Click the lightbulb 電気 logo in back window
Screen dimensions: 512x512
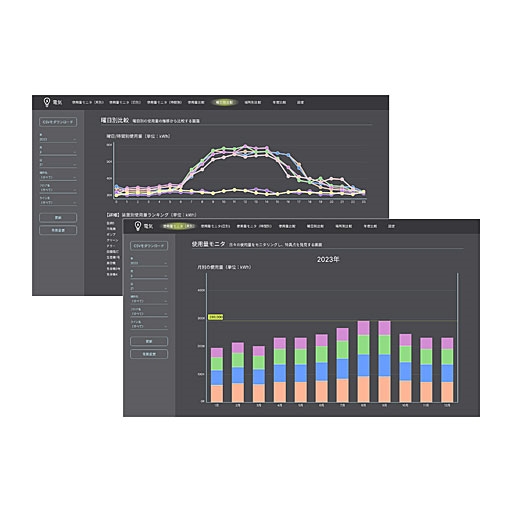click(53, 102)
